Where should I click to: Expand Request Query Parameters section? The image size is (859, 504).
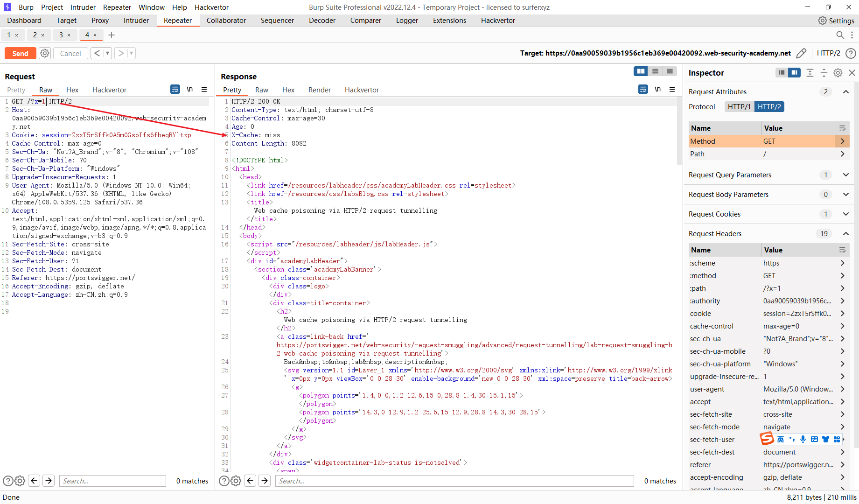pyautogui.click(x=845, y=175)
